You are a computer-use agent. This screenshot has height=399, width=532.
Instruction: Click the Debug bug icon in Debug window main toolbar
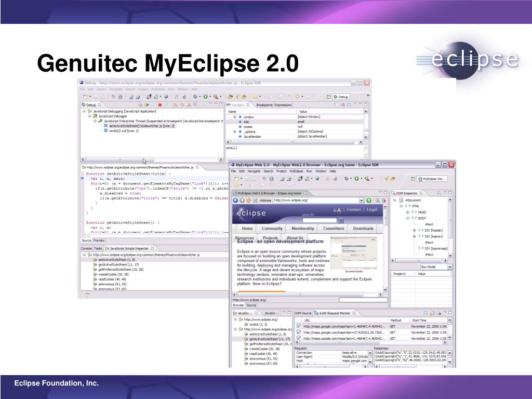(195, 97)
